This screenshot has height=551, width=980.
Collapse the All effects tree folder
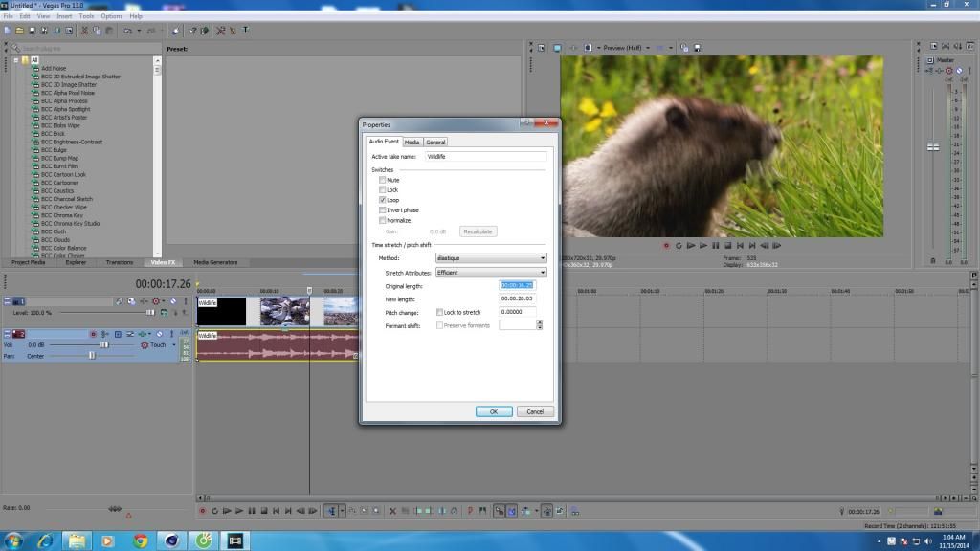[16, 60]
